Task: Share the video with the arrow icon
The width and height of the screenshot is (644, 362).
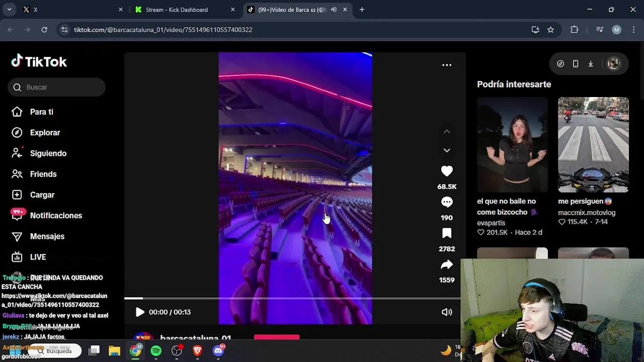Action: (447, 264)
